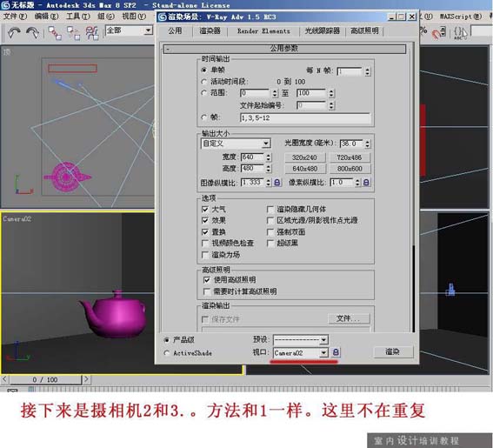Click the render dialog title bar icon
The height and width of the screenshot is (448, 493).
162,17
